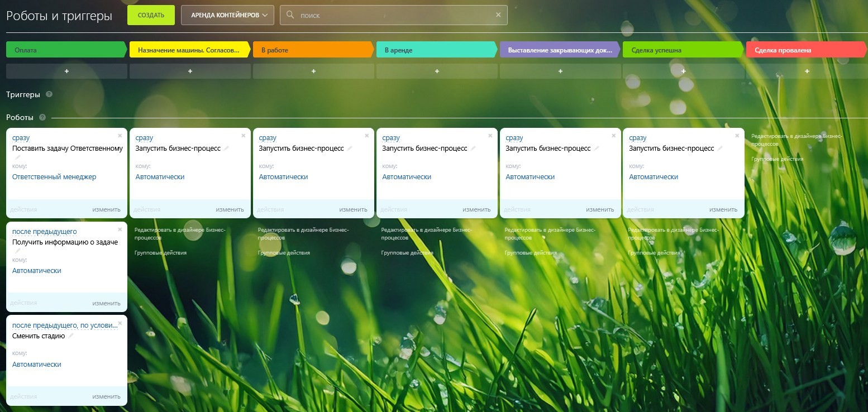868x412 pixels.
Task: Open действия on the Поставить задачу Ответственному robot
Action: point(23,209)
